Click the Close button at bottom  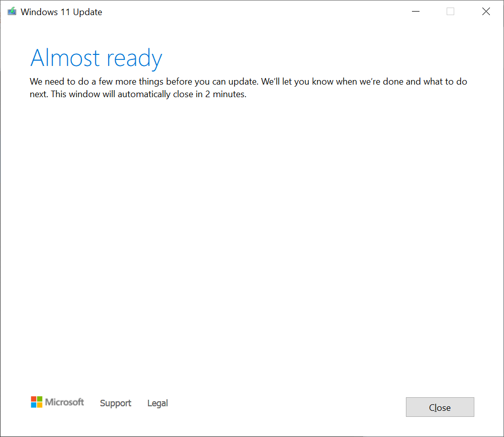[x=440, y=407]
